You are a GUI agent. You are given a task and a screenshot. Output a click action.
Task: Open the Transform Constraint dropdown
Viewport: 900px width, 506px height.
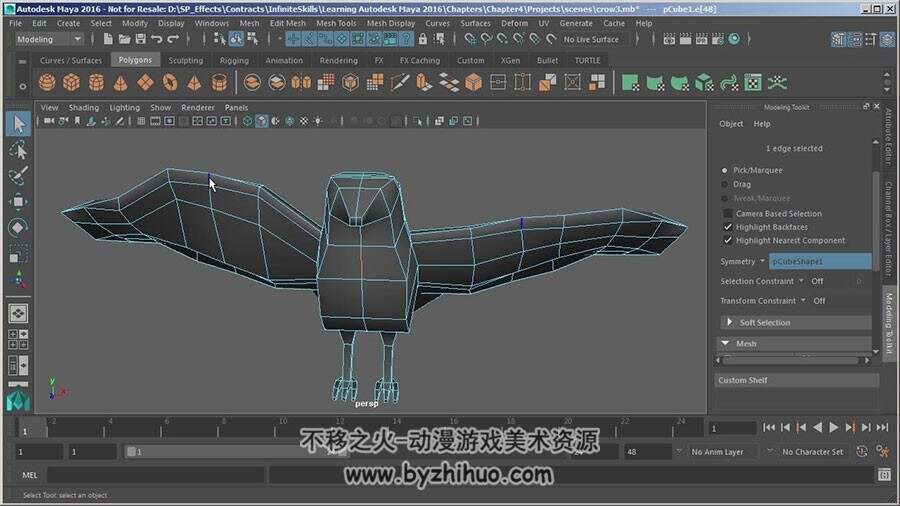[x=803, y=301]
